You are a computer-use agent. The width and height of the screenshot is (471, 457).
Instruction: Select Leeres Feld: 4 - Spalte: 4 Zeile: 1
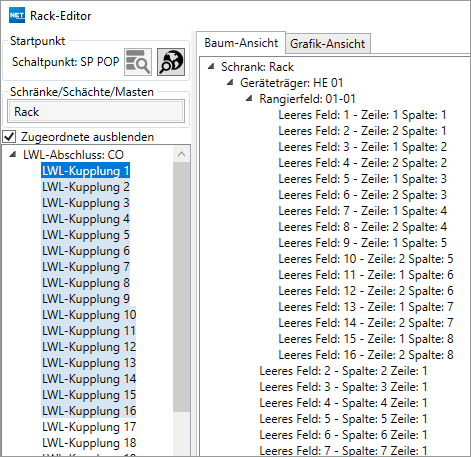coord(343,403)
